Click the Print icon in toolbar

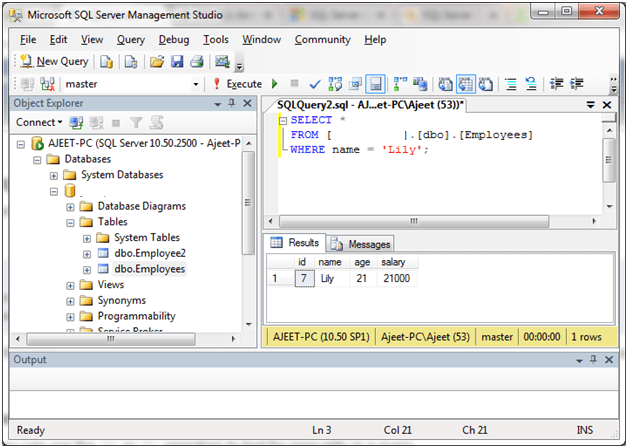coord(197,62)
